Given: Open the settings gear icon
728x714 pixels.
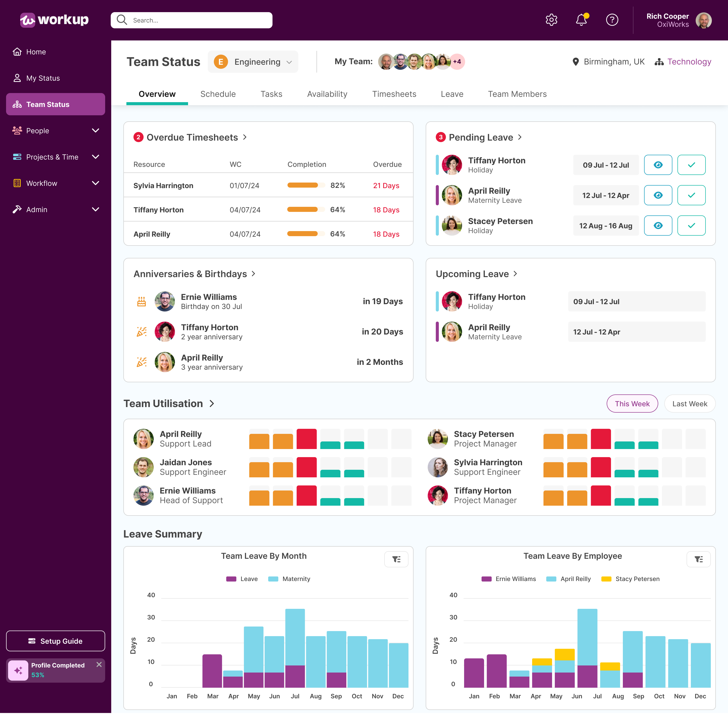Looking at the screenshot, I should point(551,20).
